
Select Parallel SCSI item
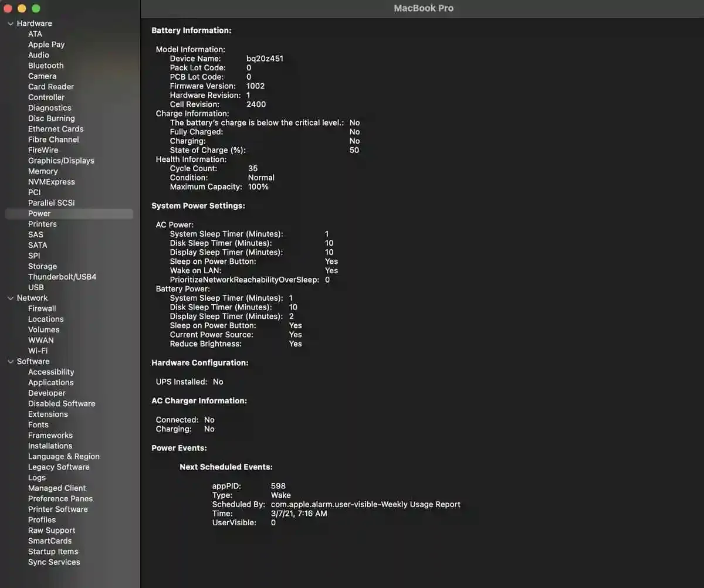(52, 203)
